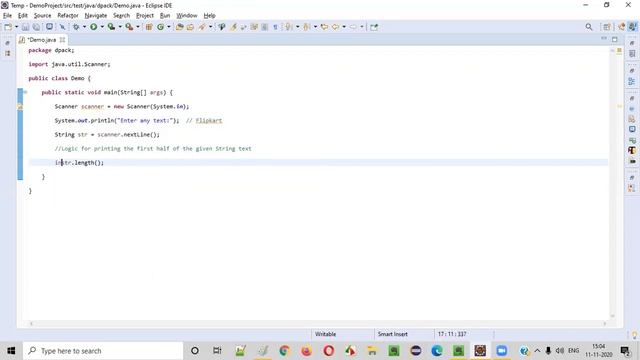Image resolution: width=640 pixels, height=360 pixels.
Task: Click the New Java Class icon
Action: pos(160,27)
